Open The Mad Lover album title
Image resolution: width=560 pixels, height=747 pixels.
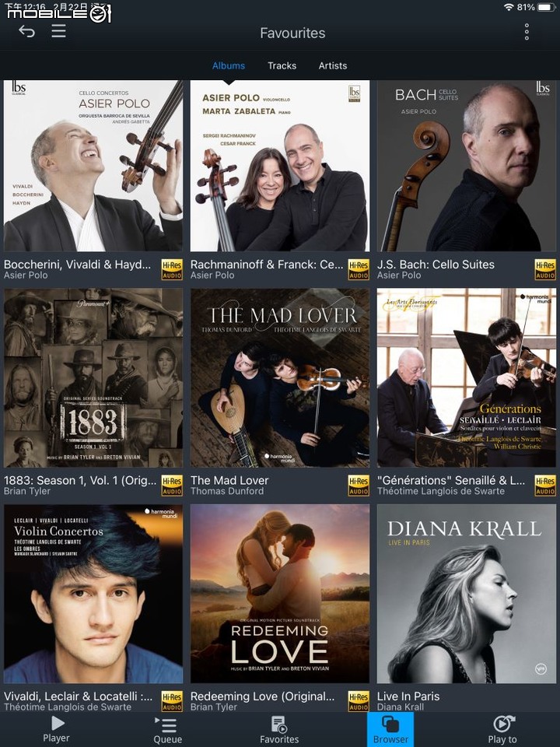tap(229, 480)
